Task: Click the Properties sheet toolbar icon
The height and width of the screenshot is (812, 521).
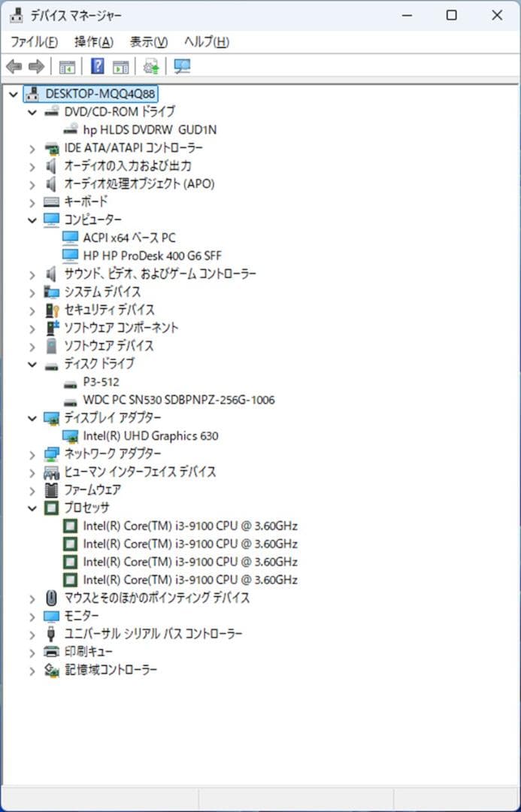Action: tap(121, 66)
